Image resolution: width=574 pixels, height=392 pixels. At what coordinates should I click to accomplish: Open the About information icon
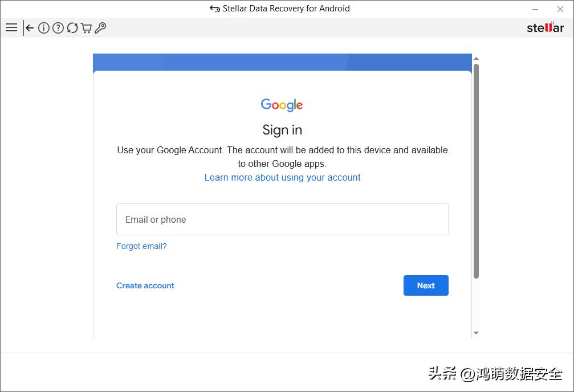point(43,28)
